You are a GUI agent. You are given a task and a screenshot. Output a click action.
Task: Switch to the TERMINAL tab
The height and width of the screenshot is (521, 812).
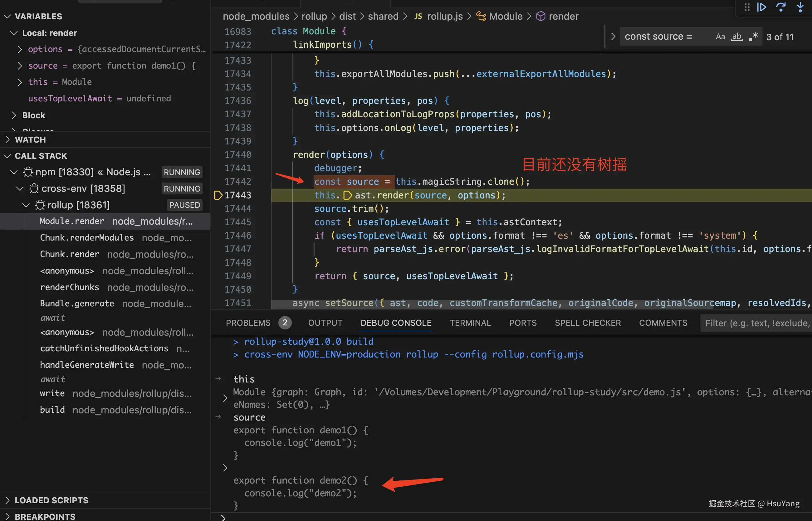(x=470, y=323)
